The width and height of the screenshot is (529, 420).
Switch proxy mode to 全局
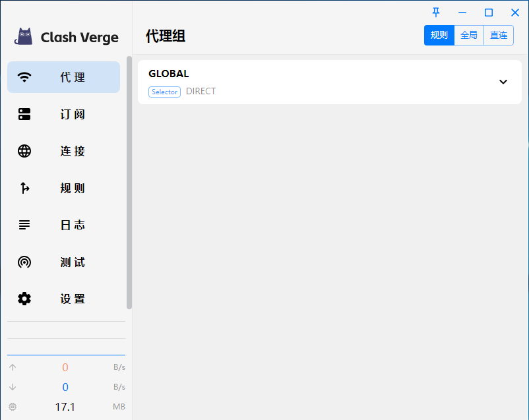(x=469, y=36)
